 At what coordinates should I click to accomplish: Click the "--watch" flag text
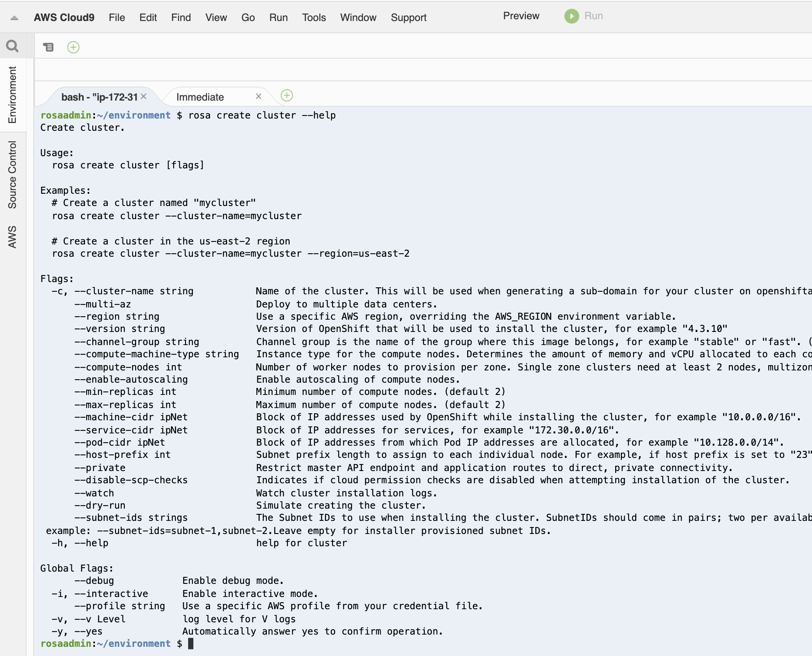(94, 493)
